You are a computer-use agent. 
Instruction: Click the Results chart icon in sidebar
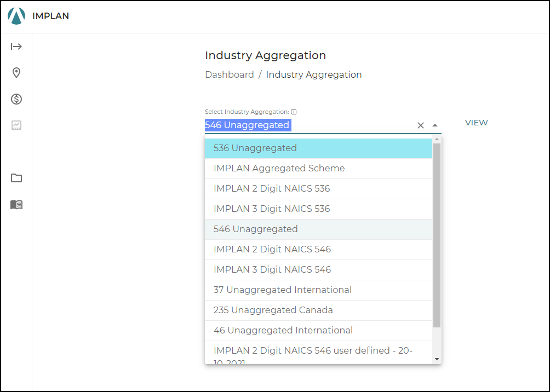click(16, 125)
